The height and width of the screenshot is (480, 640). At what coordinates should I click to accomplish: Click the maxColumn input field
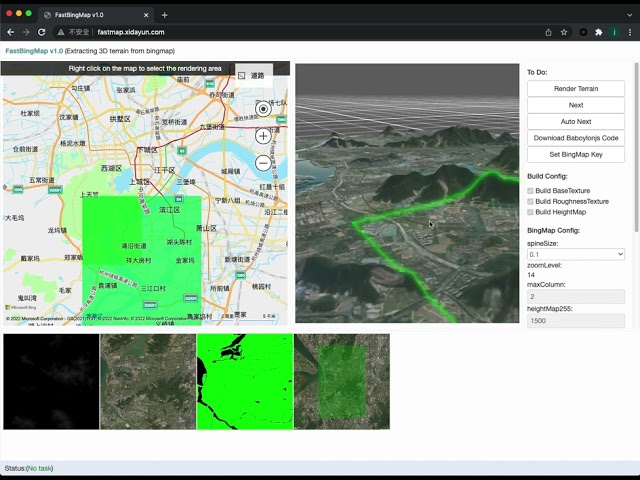[576, 296]
